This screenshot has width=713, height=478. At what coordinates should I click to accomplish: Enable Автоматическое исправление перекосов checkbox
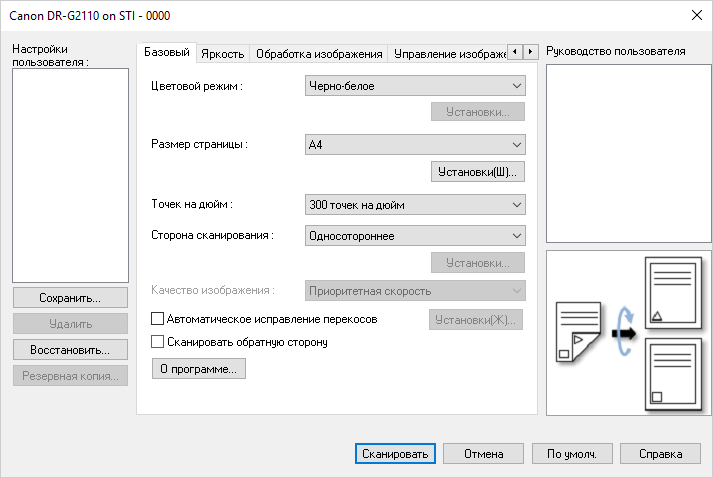point(157,319)
